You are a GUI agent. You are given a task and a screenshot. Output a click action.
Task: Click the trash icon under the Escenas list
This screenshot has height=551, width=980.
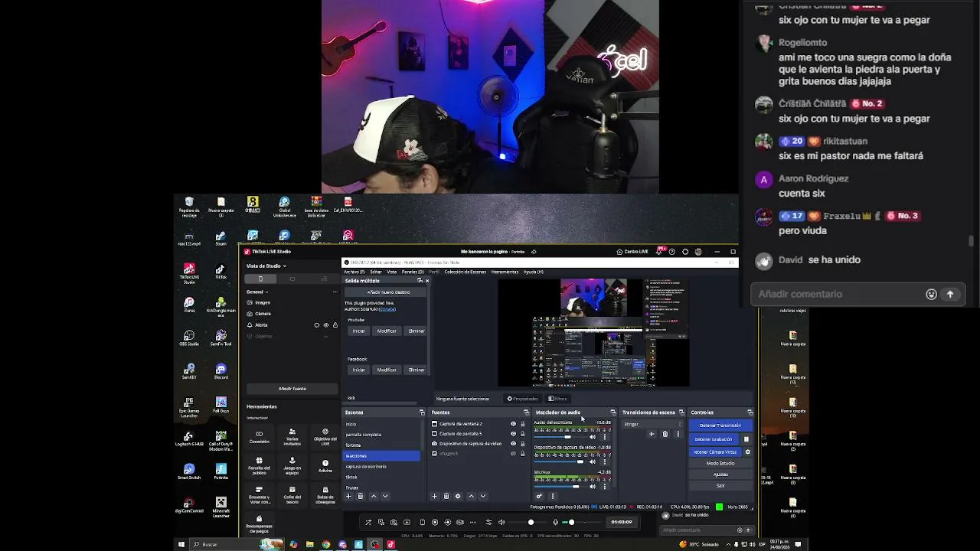pyautogui.click(x=361, y=496)
